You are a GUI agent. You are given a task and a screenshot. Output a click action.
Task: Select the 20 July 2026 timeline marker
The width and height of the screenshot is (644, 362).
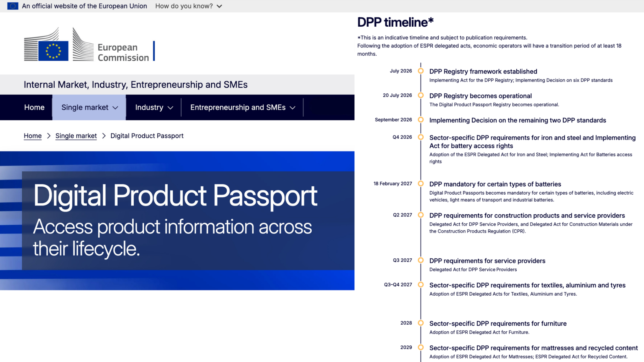pyautogui.click(x=421, y=95)
